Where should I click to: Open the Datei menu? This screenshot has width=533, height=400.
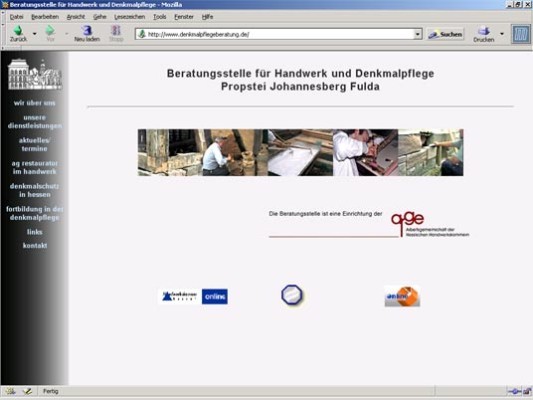coord(16,17)
